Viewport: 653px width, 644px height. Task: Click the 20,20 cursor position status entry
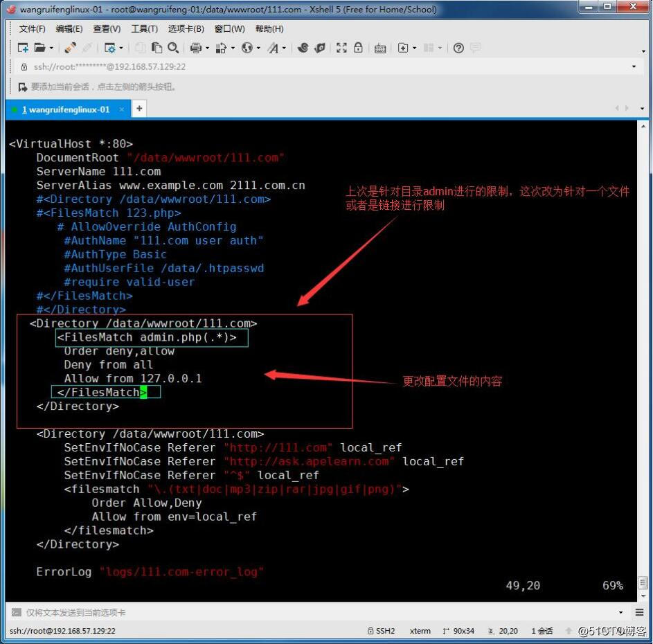[503, 631]
